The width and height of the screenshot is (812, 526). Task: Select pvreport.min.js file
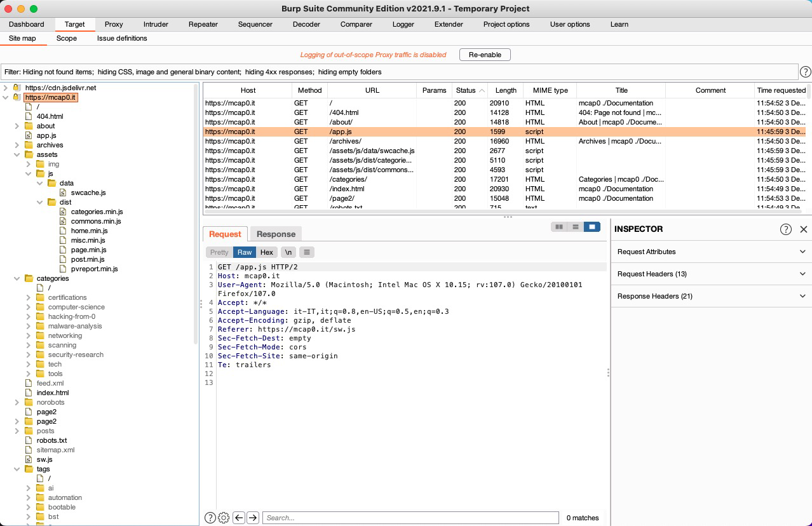(94, 269)
